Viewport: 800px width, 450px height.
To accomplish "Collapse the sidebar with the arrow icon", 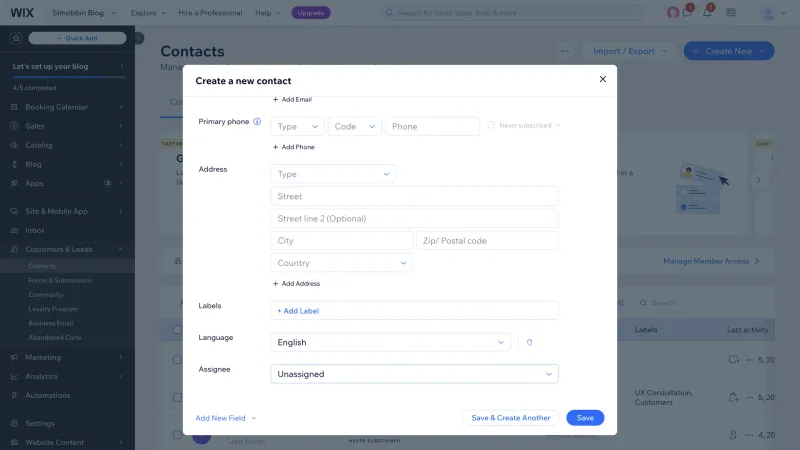I will point(139,38).
